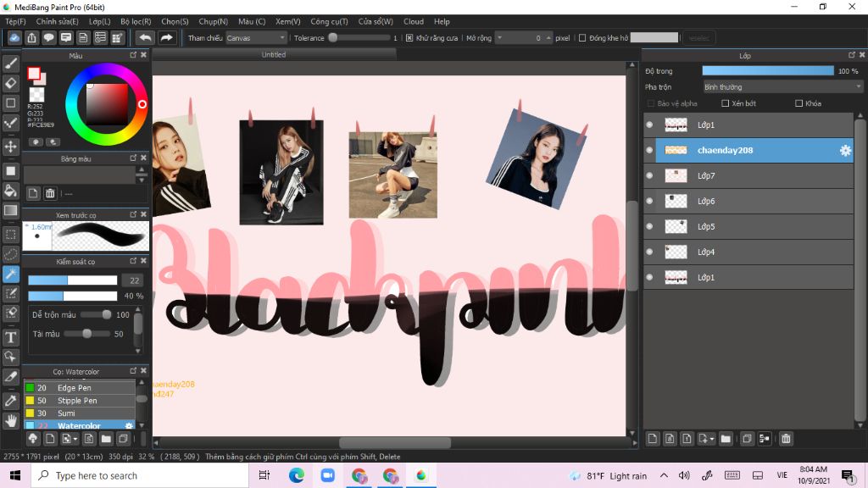Enable the Xén bớt checkbox
The width and height of the screenshot is (868, 488).
(726, 103)
